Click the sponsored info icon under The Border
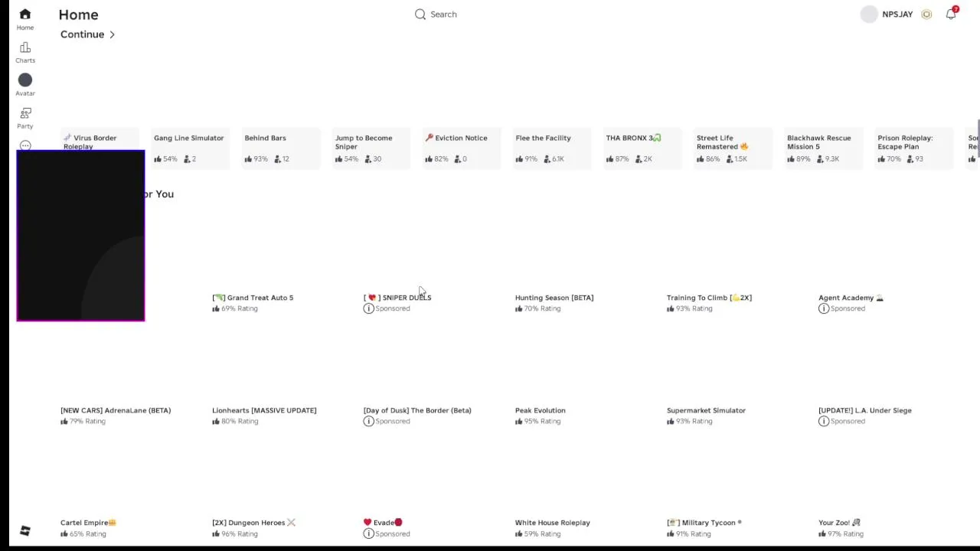This screenshot has height=551, width=980. click(x=368, y=421)
